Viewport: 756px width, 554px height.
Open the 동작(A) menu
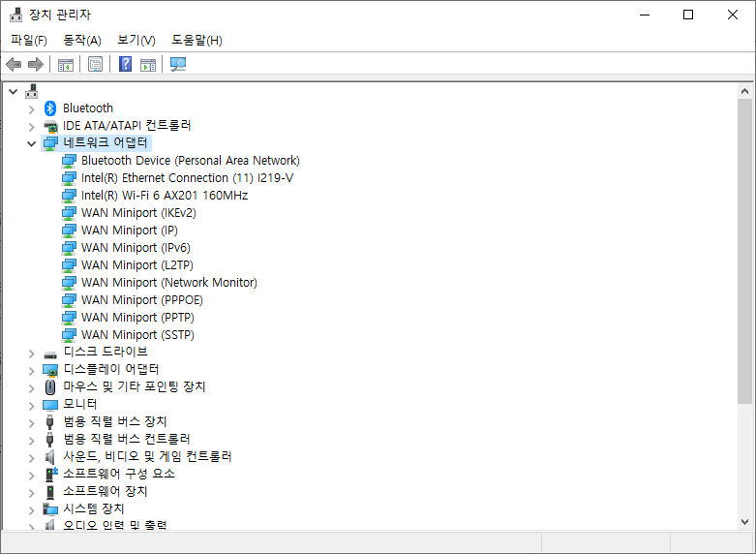tap(82, 40)
